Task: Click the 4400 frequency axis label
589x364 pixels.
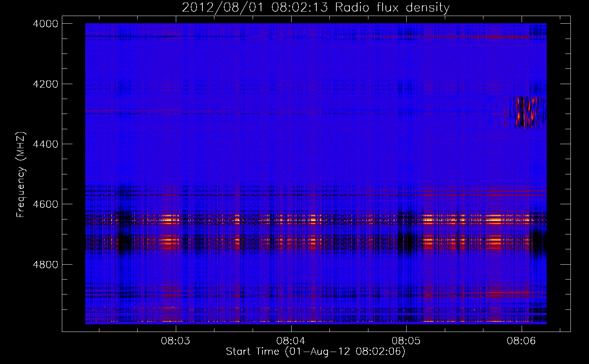Action: [46, 144]
